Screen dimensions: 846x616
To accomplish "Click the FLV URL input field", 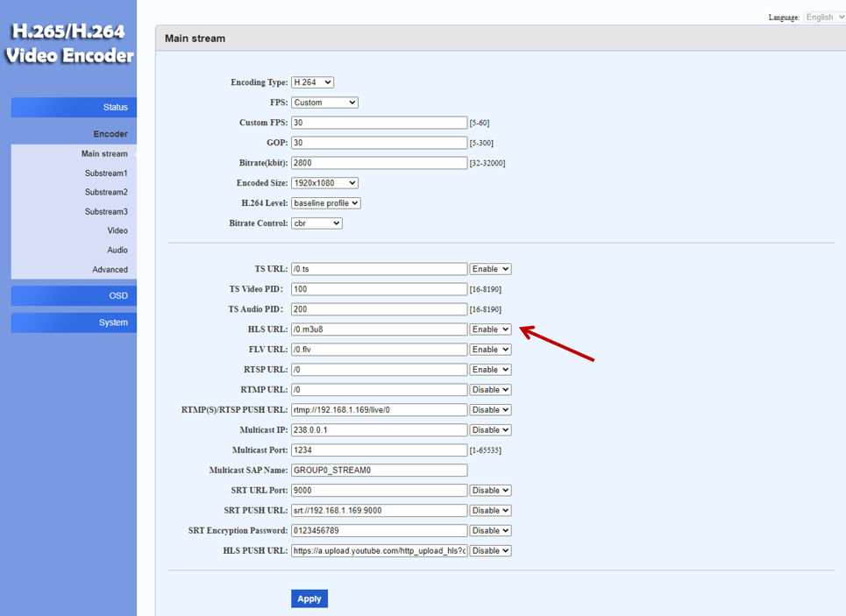I will 380,350.
